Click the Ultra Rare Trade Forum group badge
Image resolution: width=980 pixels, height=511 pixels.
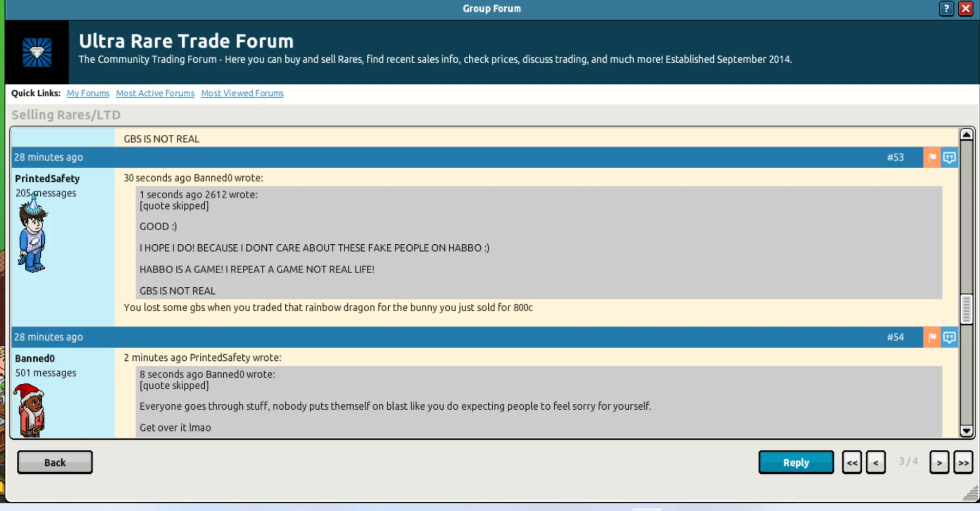pos(37,53)
